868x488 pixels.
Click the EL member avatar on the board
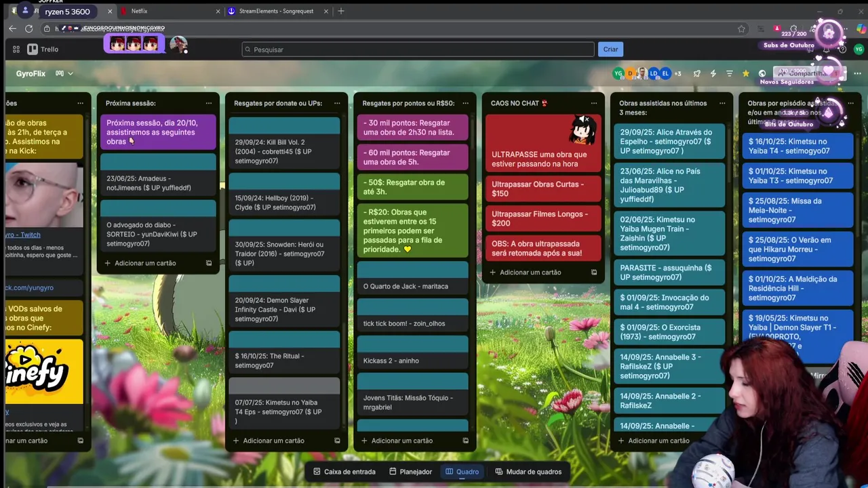(665, 73)
